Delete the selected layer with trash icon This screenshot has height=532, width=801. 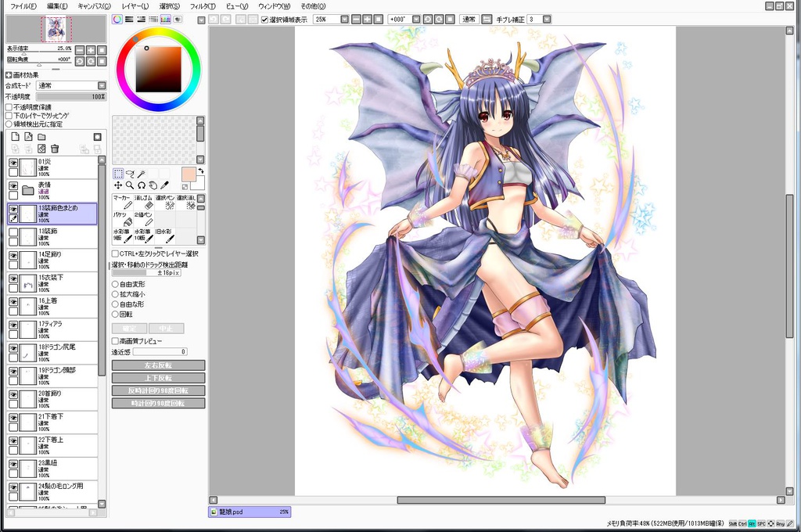[x=56, y=149]
